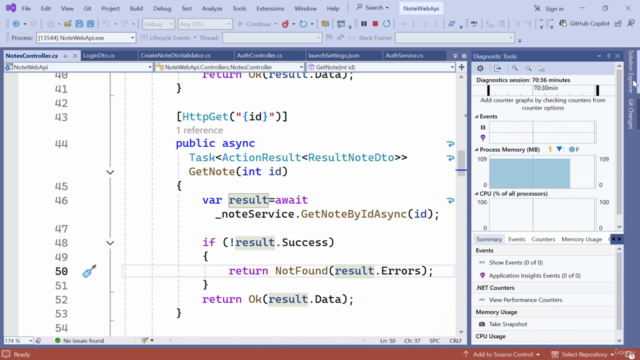Image resolution: width=640 pixels, height=360 pixels.
Task: Click the Hot Reload flame icon
Action: pos(285,24)
